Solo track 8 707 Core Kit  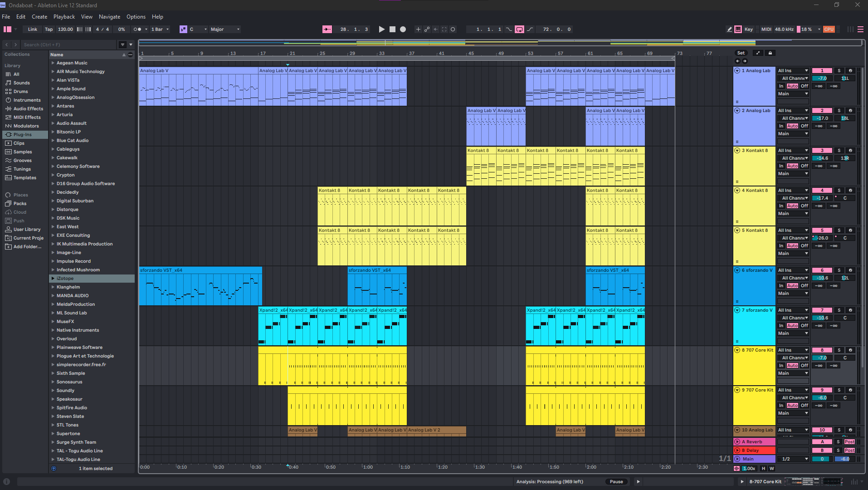839,350
